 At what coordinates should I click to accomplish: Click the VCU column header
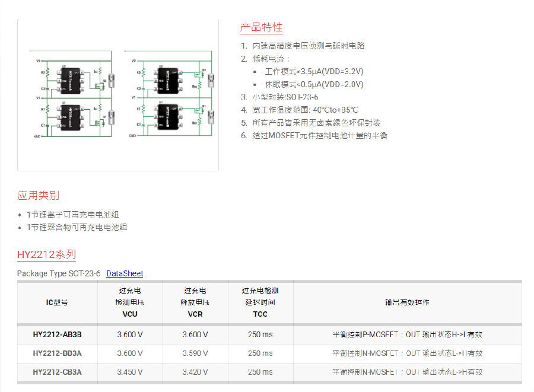[130, 302]
